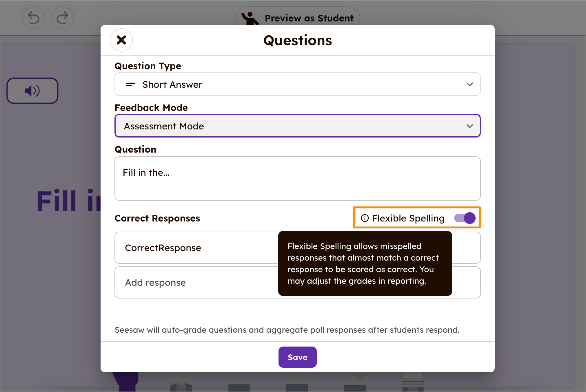Save the question settings
Image resolution: width=586 pixels, height=392 pixels.
click(297, 357)
